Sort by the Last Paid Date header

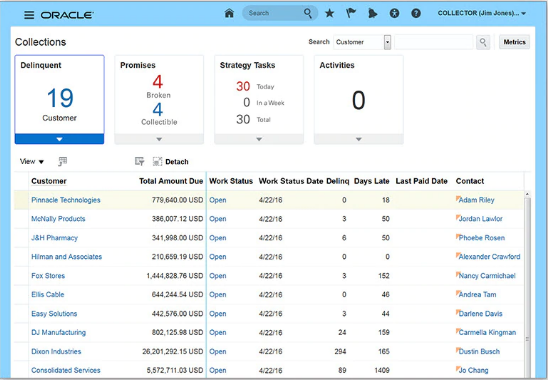[421, 181]
